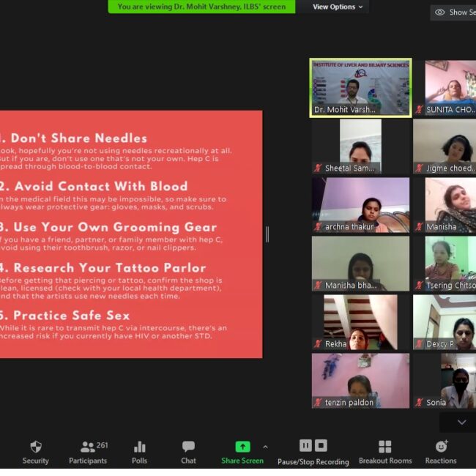
Task: Select Rekha's video tile
Action: tap(360, 322)
